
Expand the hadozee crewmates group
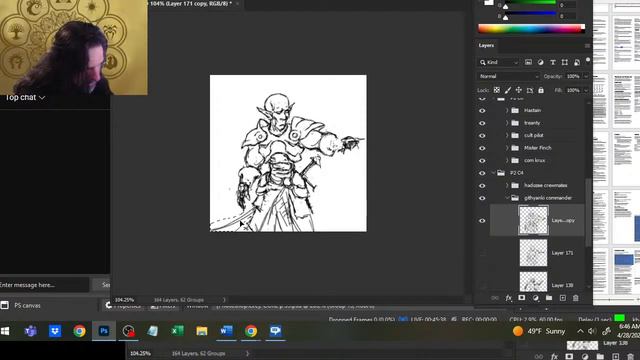507,185
